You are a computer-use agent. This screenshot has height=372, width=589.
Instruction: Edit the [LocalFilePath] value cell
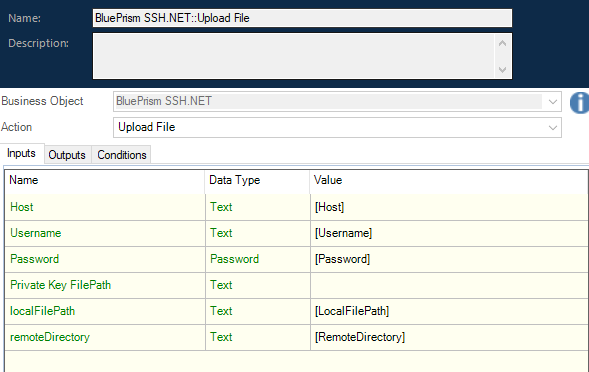(x=450, y=311)
